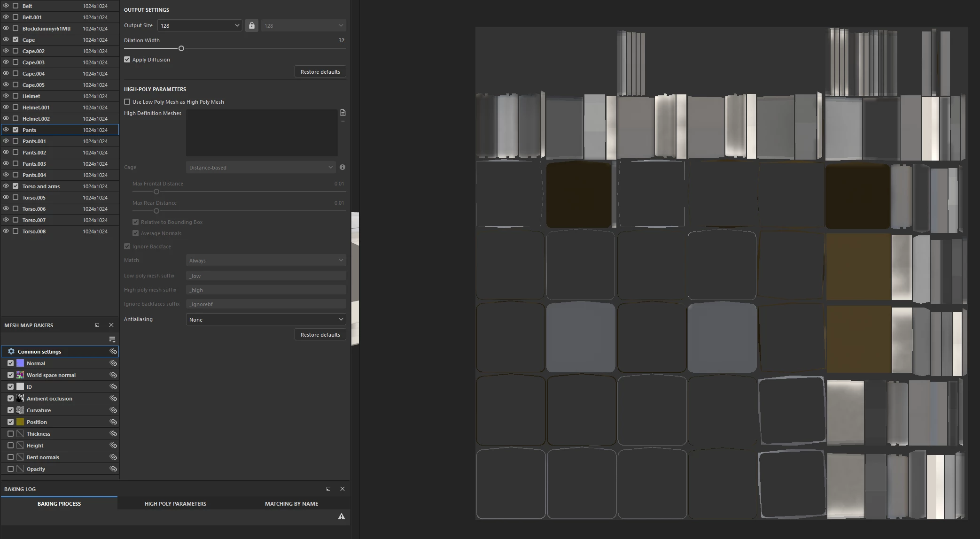Viewport: 980px width, 539px height.
Task: Switch to the High Poly Parameters tab
Action: point(175,503)
